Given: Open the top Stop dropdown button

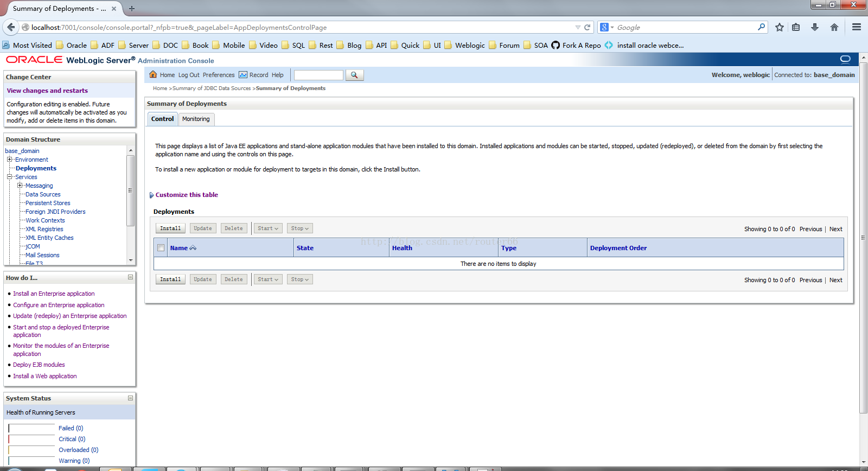Looking at the screenshot, I should pyautogui.click(x=300, y=228).
